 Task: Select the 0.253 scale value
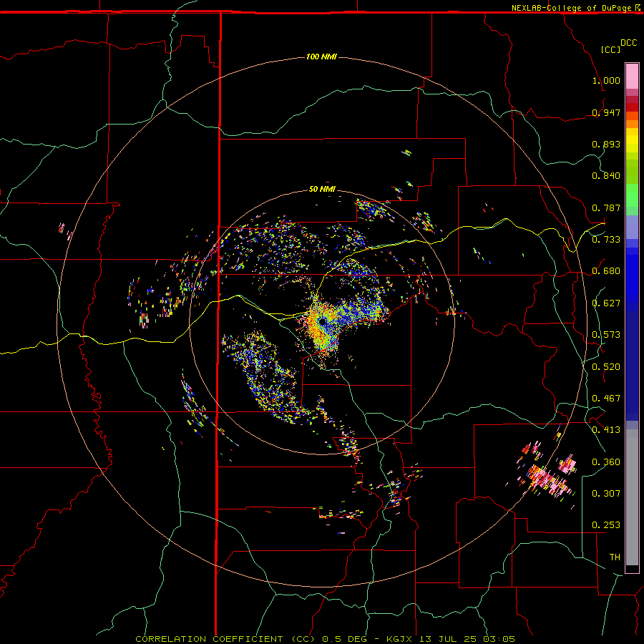(x=606, y=525)
